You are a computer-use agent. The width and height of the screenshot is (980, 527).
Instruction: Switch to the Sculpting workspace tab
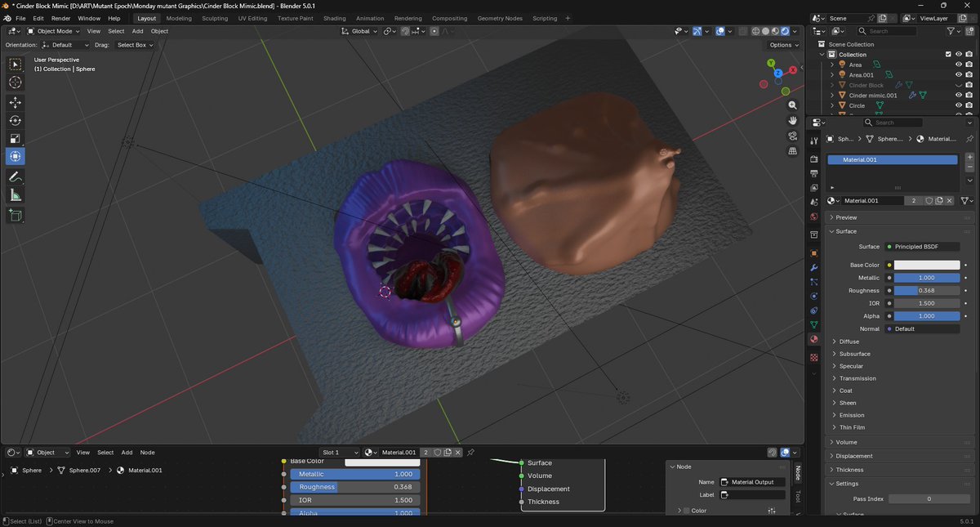215,18
